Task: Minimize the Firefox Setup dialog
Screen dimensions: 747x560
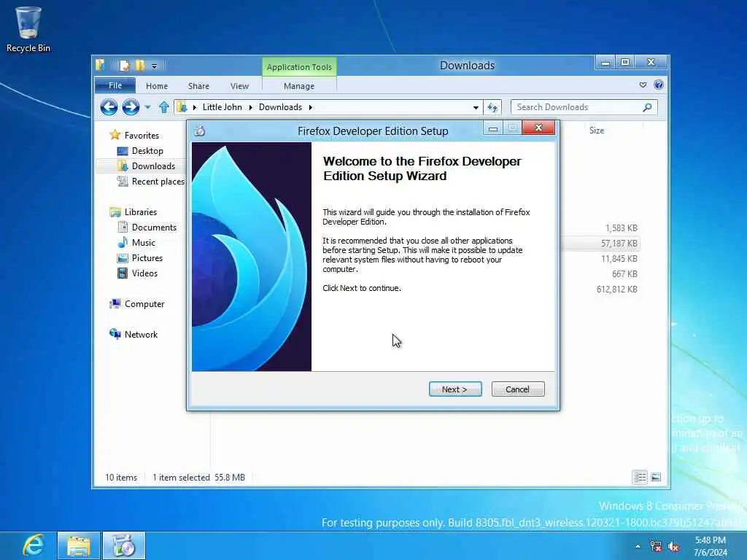Action: pyautogui.click(x=493, y=128)
